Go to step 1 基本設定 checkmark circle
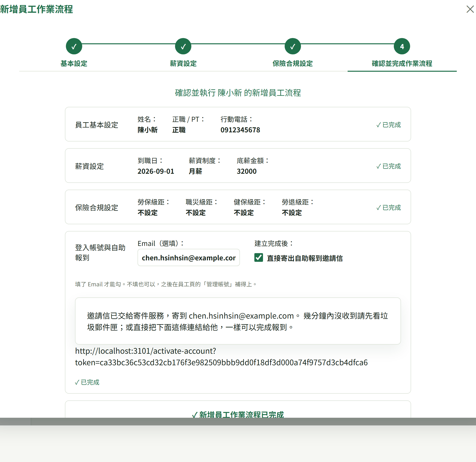The height and width of the screenshot is (462, 476). pos(74,46)
